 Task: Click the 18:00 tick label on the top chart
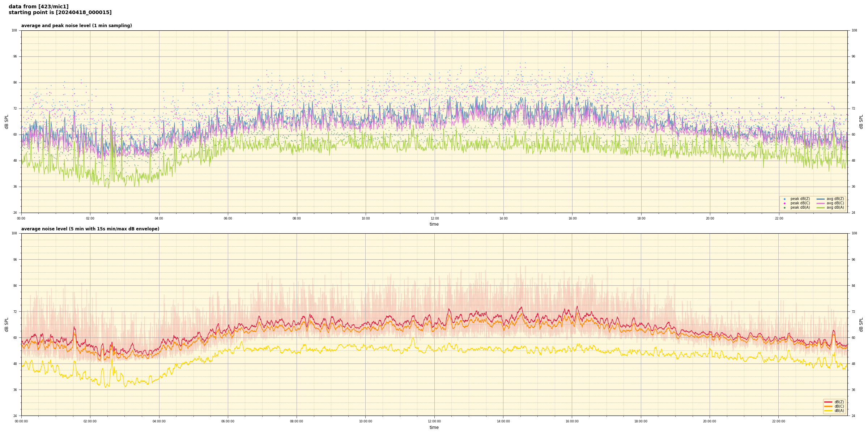pyautogui.click(x=641, y=218)
